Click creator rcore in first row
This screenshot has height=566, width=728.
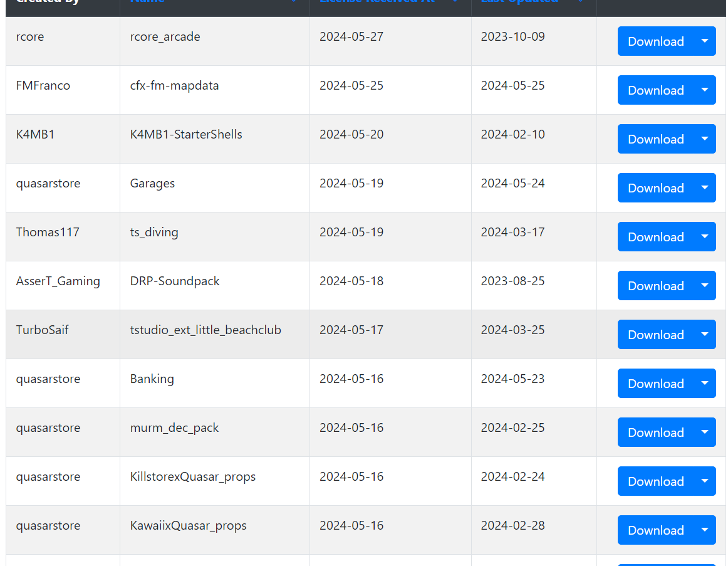tap(29, 37)
